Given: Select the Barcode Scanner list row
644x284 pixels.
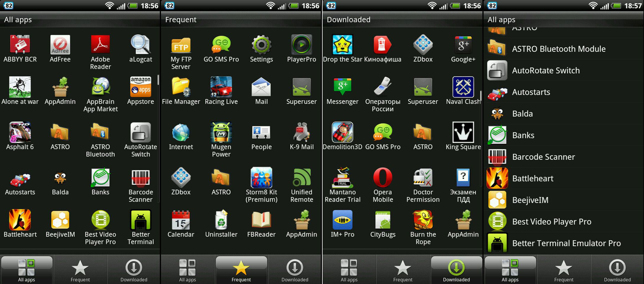Looking at the screenshot, I should point(564,156).
